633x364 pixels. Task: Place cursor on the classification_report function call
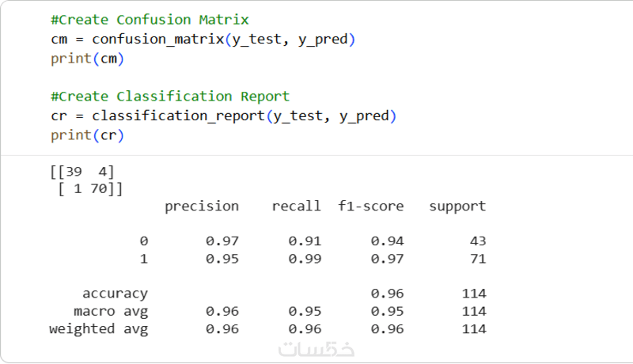coord(179,116)
